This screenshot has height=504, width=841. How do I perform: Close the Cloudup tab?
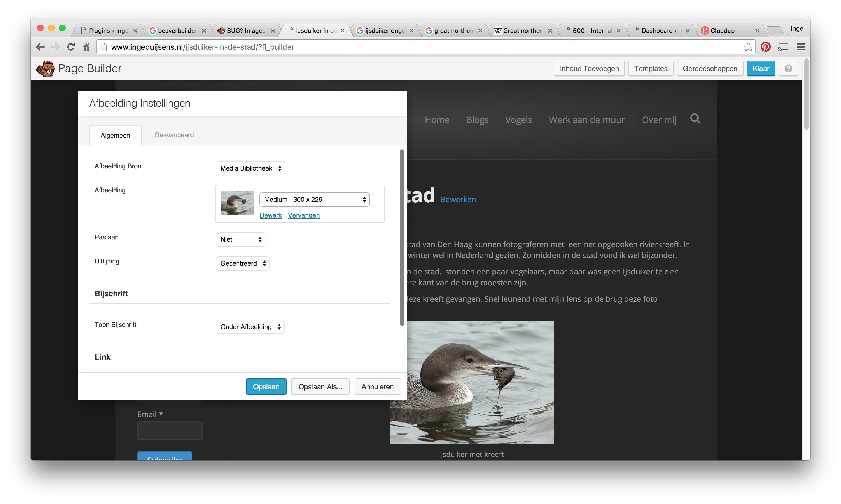757,31
